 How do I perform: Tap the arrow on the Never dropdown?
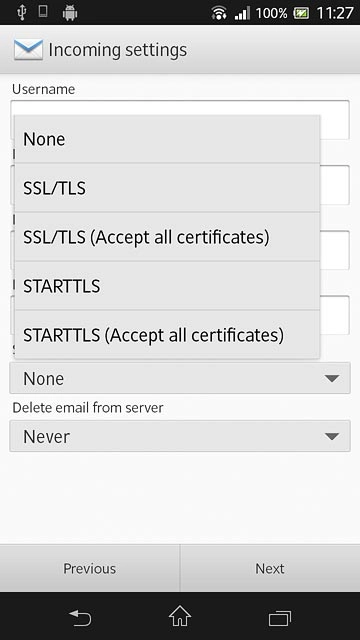tap(331, 436)
